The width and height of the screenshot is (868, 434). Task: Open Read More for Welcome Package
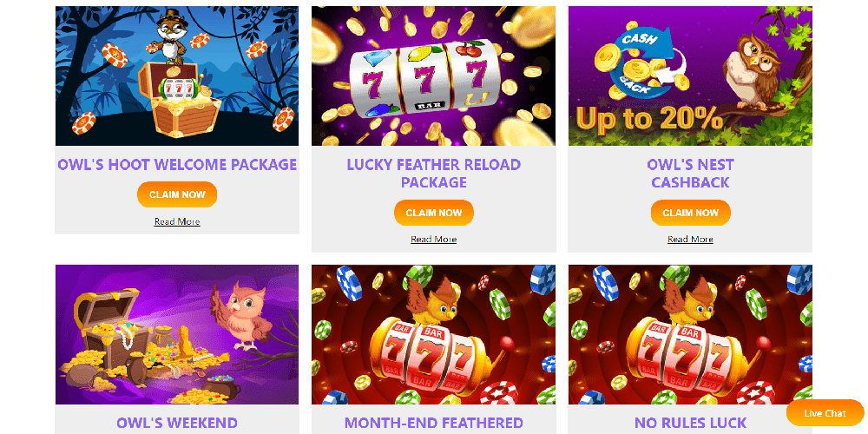point(177,221)
